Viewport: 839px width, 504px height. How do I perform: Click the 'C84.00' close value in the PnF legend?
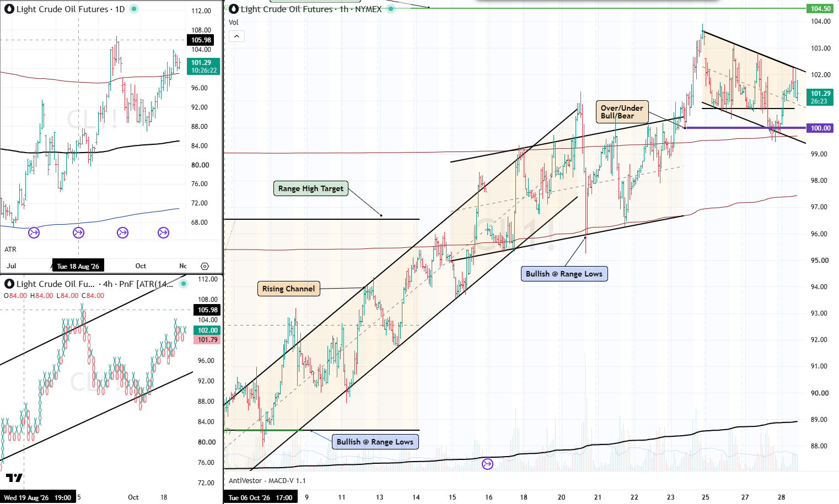tap(93, 296)
